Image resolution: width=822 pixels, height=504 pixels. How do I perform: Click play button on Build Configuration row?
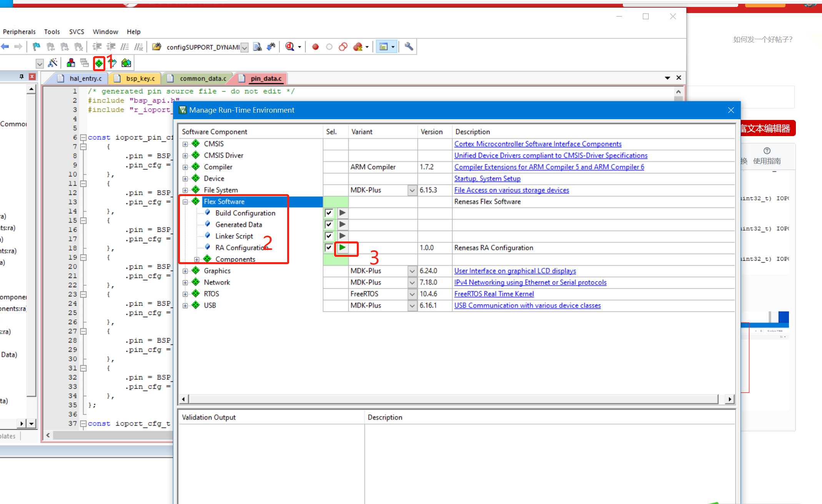click(x=342, y=213)
